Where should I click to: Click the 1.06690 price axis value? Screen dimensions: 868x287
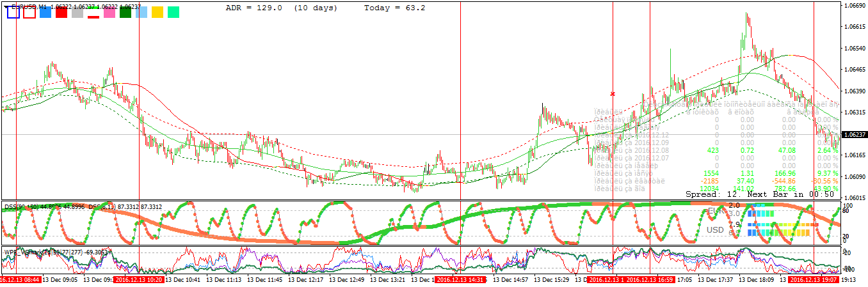[x=856, y=5]
